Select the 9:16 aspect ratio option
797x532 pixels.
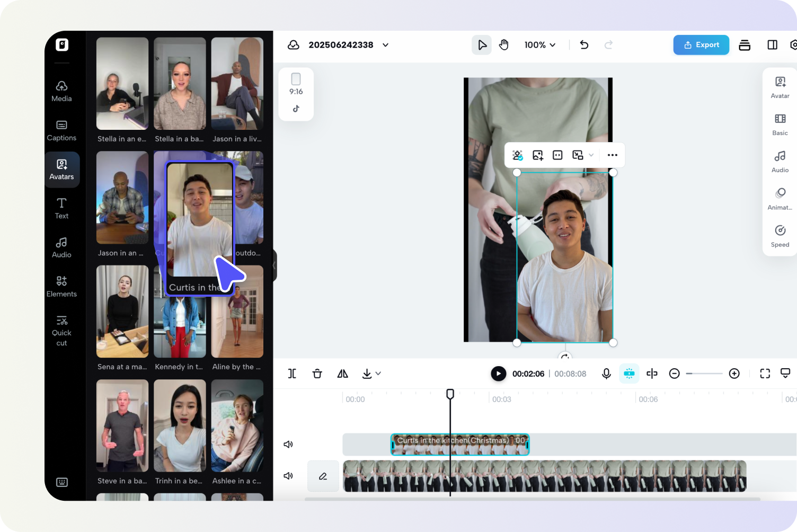[x=296, y=85]
